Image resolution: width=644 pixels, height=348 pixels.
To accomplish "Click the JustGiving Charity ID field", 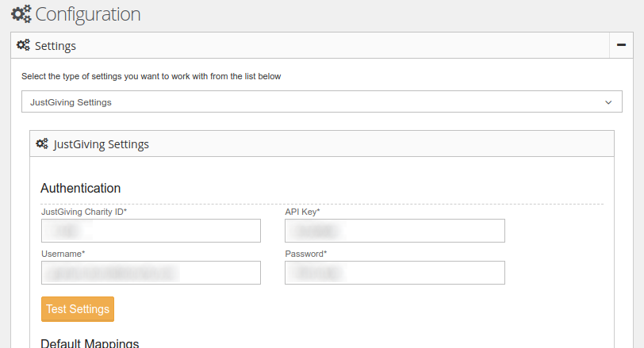I will [151, 231].
